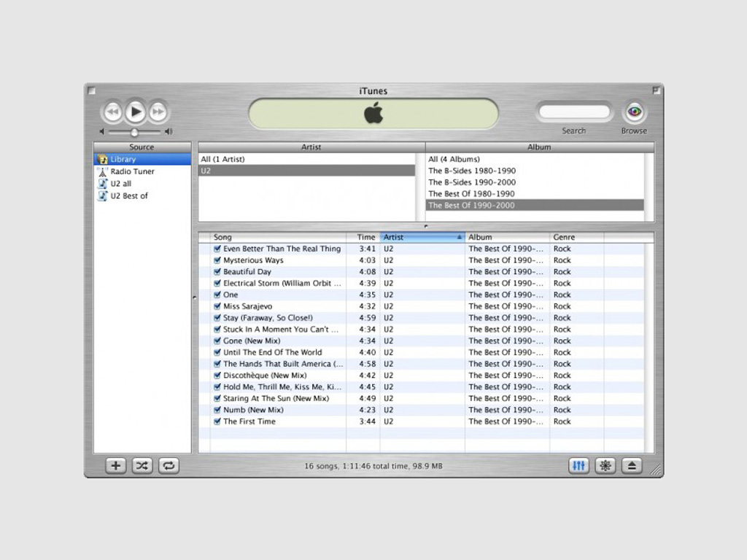Click the iTunes window close box
This screenshot has height=560, width=747.
pyautogui.click(x=92, y=90)
